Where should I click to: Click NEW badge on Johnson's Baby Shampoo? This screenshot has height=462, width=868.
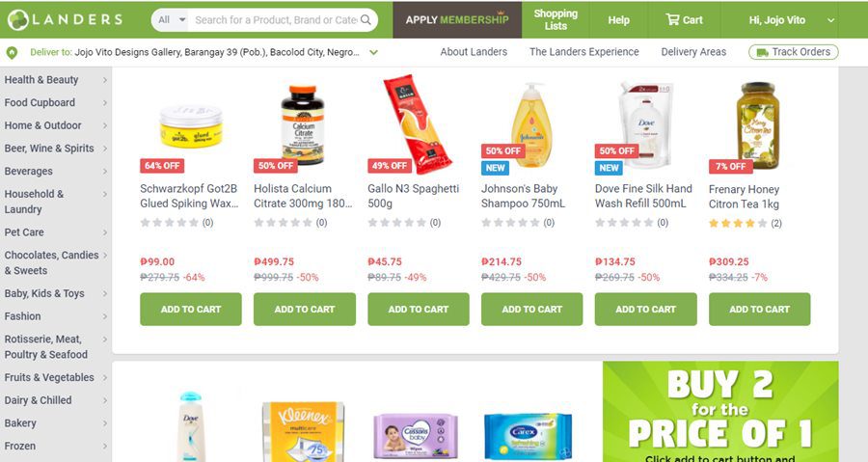496,168
